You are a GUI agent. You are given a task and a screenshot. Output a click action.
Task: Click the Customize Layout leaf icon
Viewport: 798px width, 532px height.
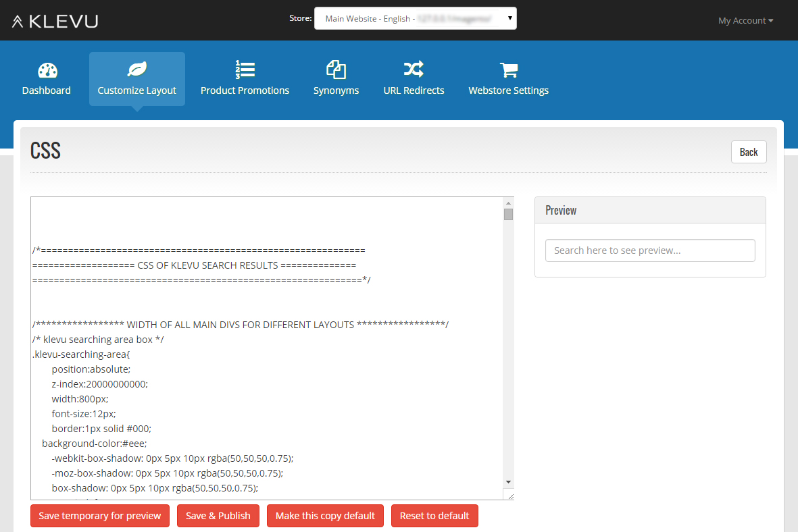click(x=137, y=69)
